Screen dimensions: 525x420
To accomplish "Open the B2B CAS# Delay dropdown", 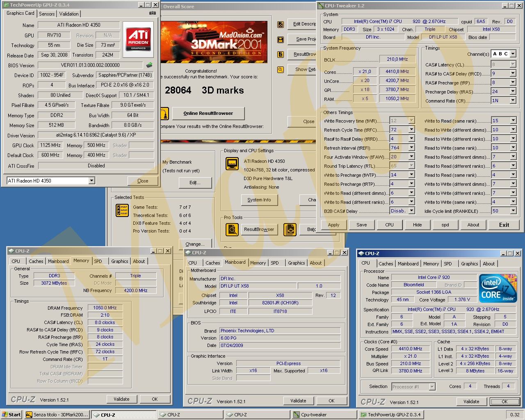I will click(411, 211).
